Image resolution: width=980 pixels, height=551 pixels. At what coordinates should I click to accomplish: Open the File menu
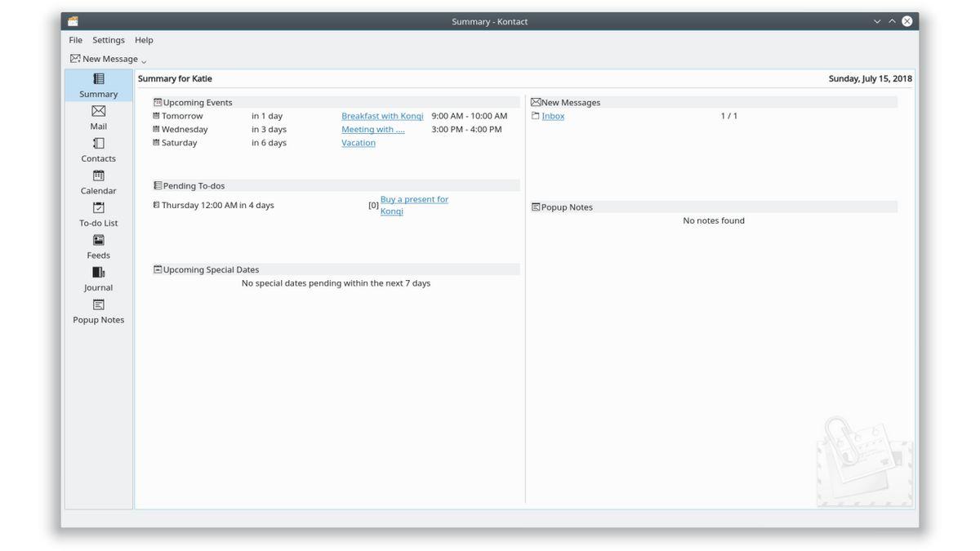tap(75, 40)
